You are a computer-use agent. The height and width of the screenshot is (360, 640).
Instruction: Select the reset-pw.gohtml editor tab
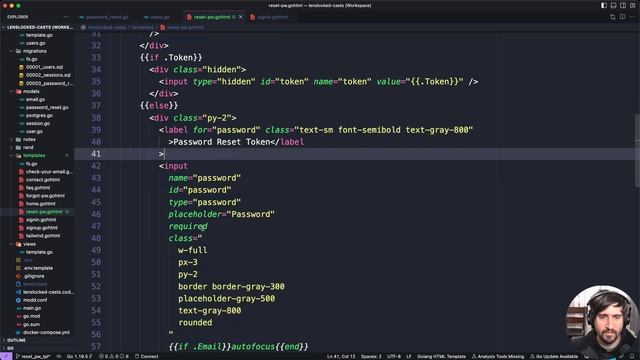tap(211, 17)
